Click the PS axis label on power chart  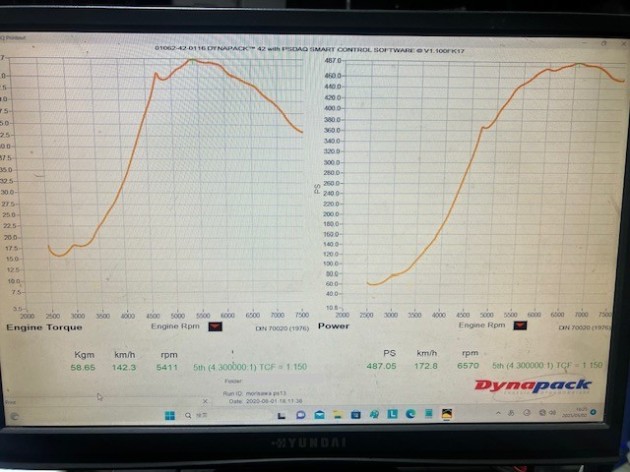tap(317, 188)
